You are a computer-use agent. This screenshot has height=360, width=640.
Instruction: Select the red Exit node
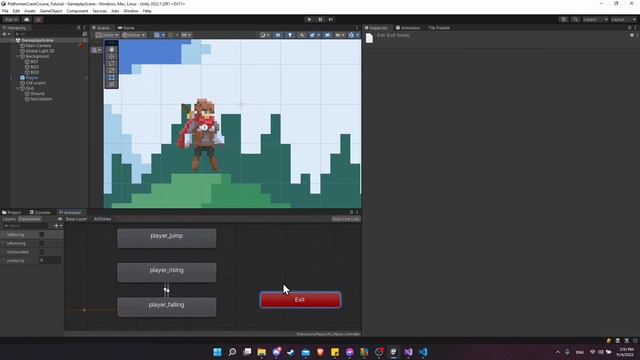click(300, 300)
